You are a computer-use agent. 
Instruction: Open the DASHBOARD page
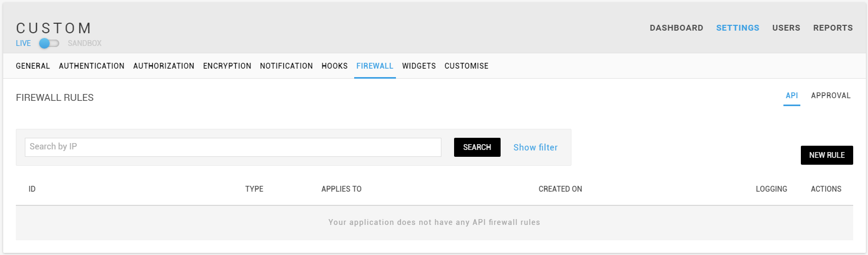676,28
